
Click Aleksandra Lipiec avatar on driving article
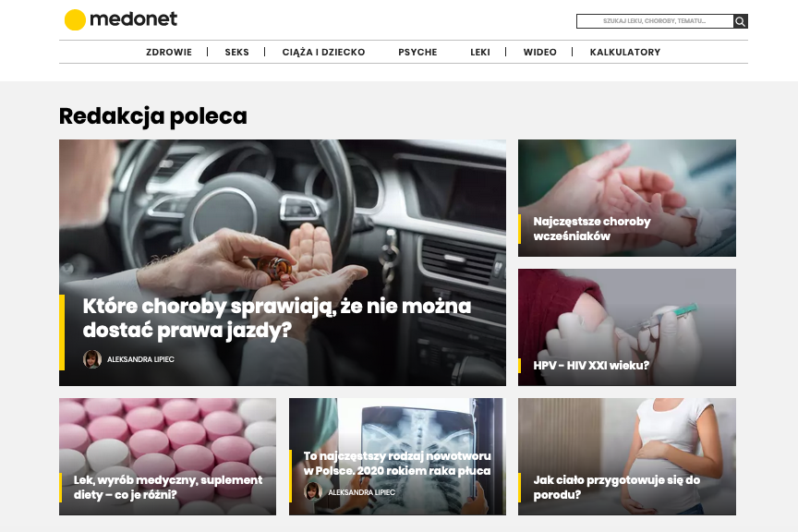[92, 359]
